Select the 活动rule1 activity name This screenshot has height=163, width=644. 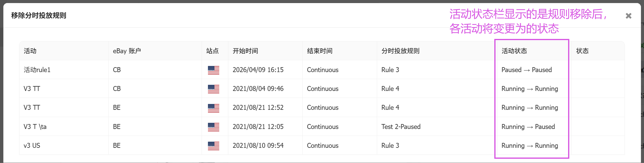[x=37, y=70]
